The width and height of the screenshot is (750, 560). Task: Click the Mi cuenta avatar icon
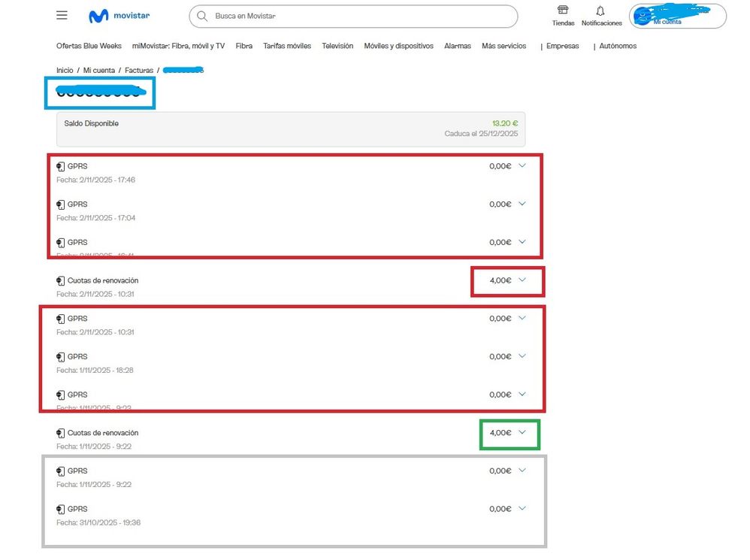click(641, 17)
